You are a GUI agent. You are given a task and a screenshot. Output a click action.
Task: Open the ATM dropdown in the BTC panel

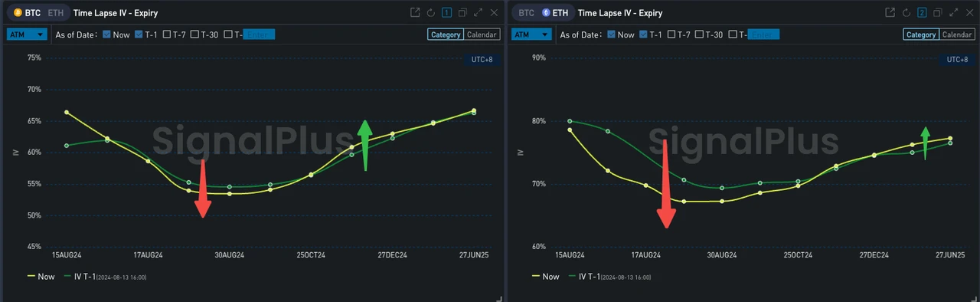[28, 34]
